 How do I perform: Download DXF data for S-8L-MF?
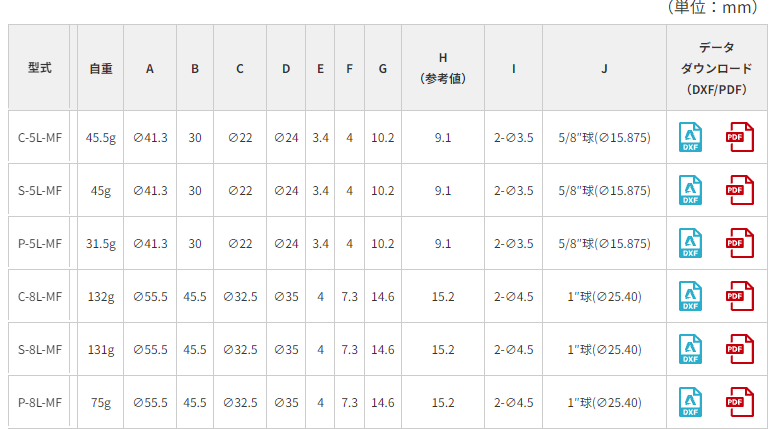(x=690, y=349)
